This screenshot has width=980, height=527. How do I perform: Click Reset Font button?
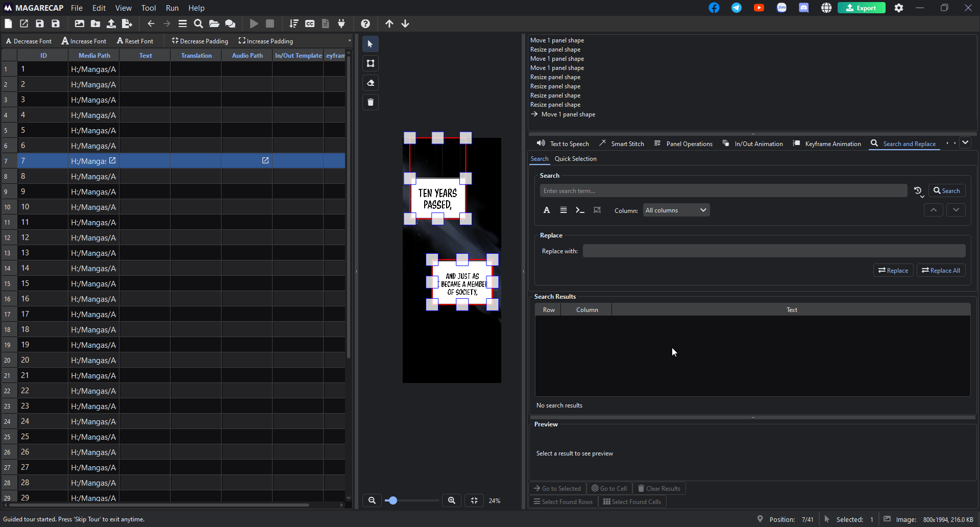click(x=135, y=41)
